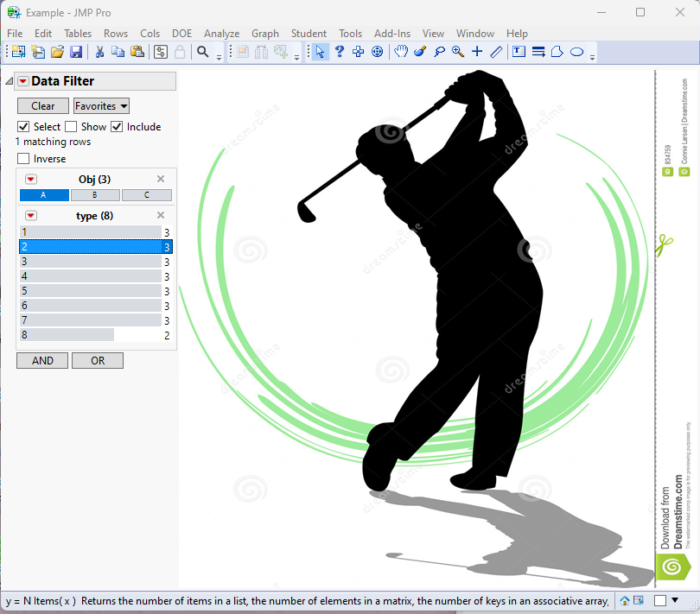Click the Search magnifier toolbar icon

pyautogui.click(x=203, y=52)
